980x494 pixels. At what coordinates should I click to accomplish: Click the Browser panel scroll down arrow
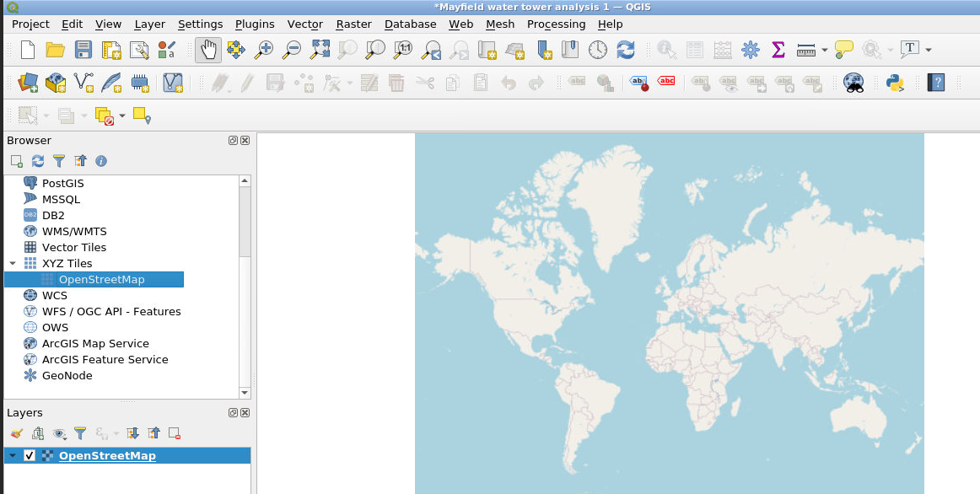coord(245,392)
